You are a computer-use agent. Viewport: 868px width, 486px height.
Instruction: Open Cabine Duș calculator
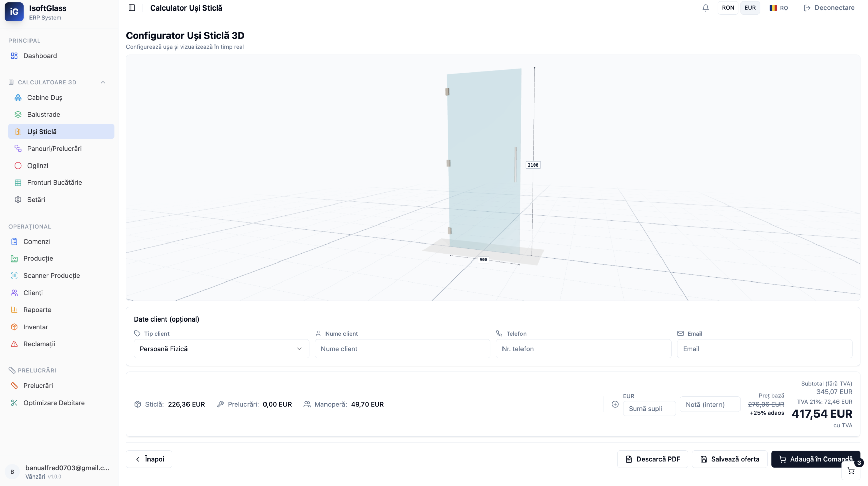coord(45,98)
